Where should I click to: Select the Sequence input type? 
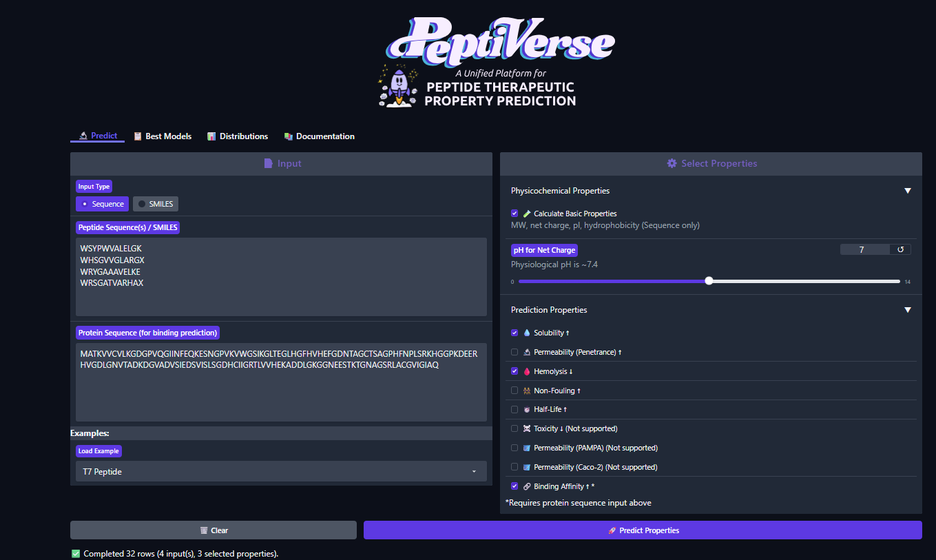click(102, 204)
